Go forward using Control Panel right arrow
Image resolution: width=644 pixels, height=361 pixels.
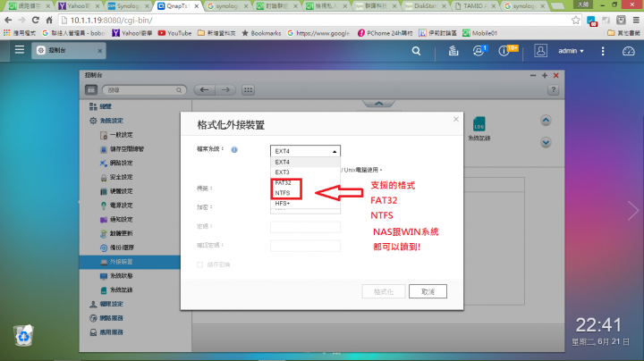(225, 90)
